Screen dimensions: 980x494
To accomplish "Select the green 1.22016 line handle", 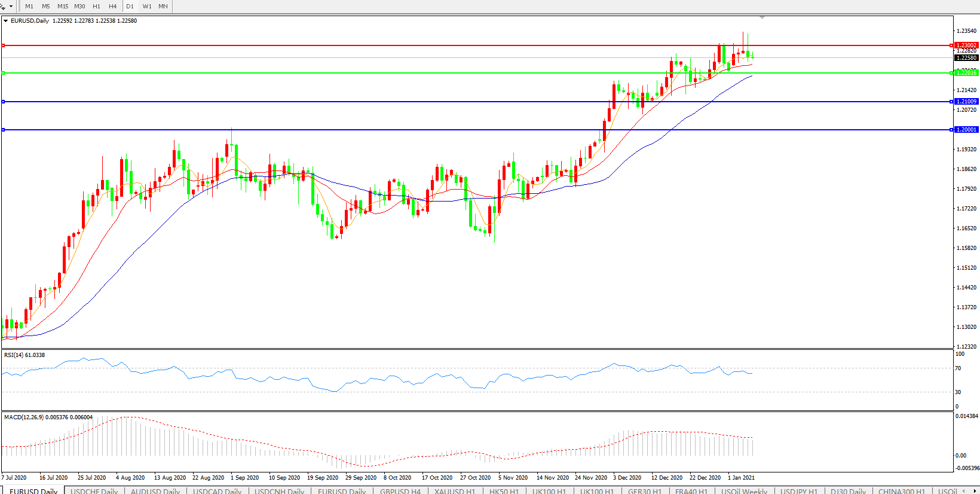I will (4, 73).
